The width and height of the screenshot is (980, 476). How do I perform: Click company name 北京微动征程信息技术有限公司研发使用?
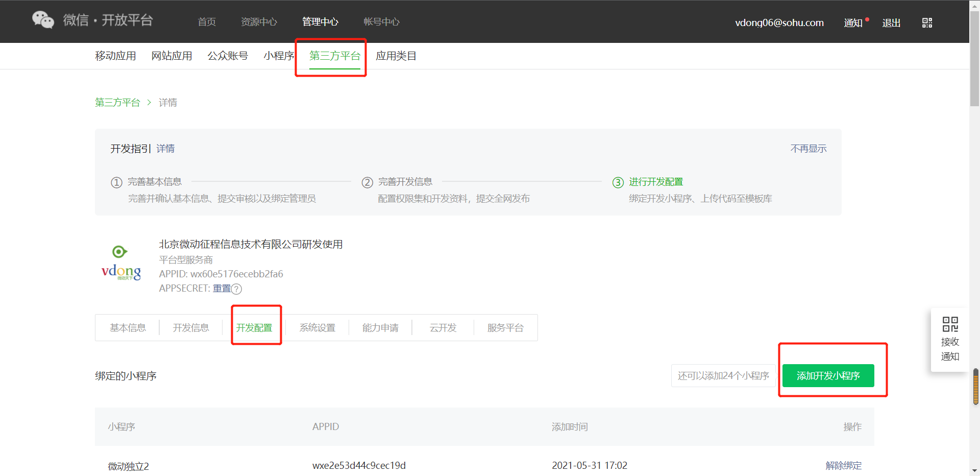click(x=251, y=245)
